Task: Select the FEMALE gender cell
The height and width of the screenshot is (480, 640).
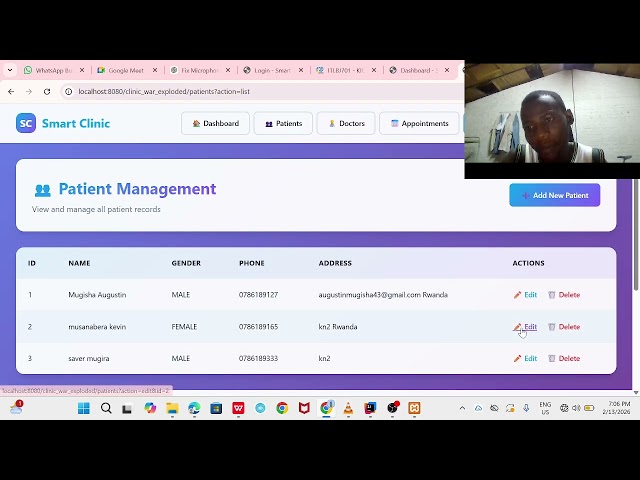Action: 184,327
